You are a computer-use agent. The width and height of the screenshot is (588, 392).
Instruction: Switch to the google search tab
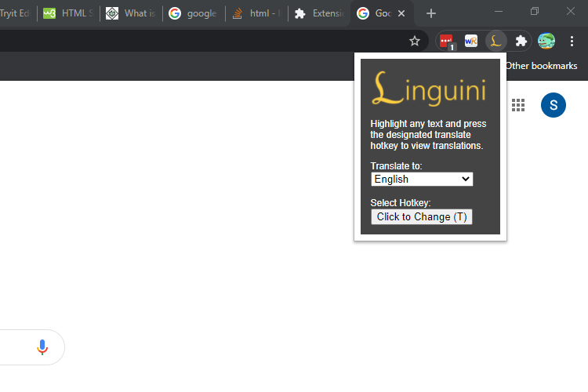click(x=194, y=13)
